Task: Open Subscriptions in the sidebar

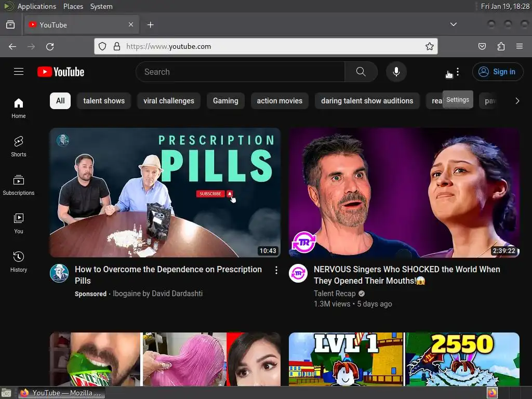Action: point(18,185)
